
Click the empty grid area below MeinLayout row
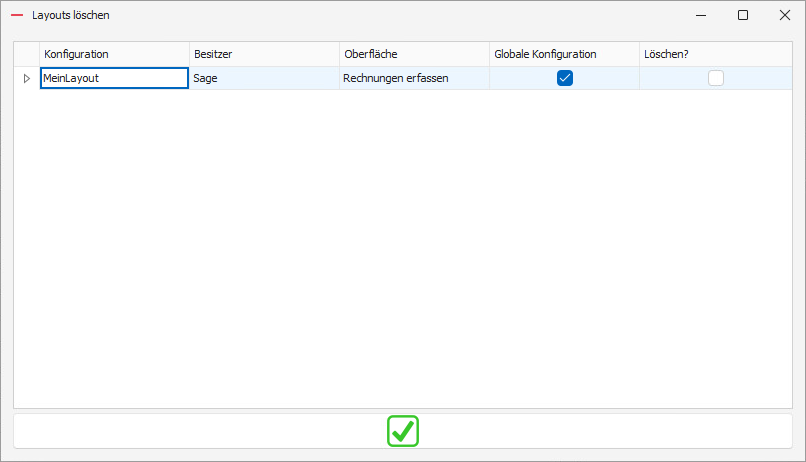point(400,250)
